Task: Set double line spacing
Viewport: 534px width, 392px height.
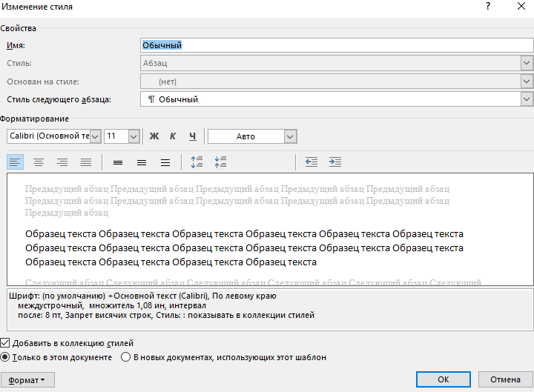Action: pyautogui.click(x=165, y=162)
